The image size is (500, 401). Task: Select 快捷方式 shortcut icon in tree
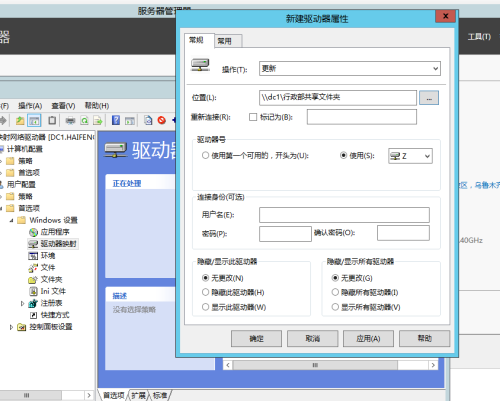pyautogui.click(x=33, y=315)
